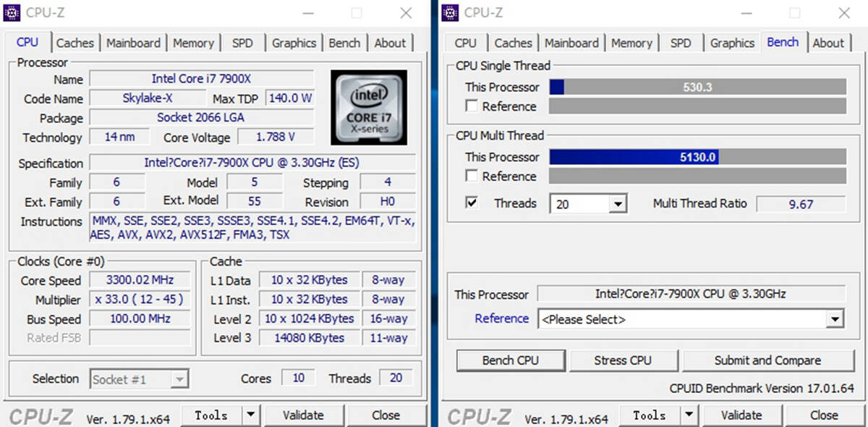
Task: Click the Max TDP value 140.0 W
Action: (290, 98)
